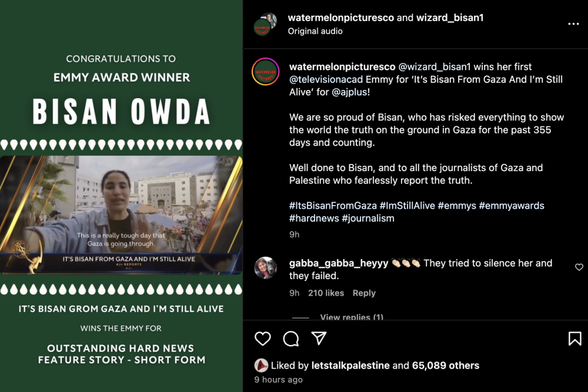Open the three-dot more options menu
This screenshot has width=588, height=392.
tap(573, 24)
